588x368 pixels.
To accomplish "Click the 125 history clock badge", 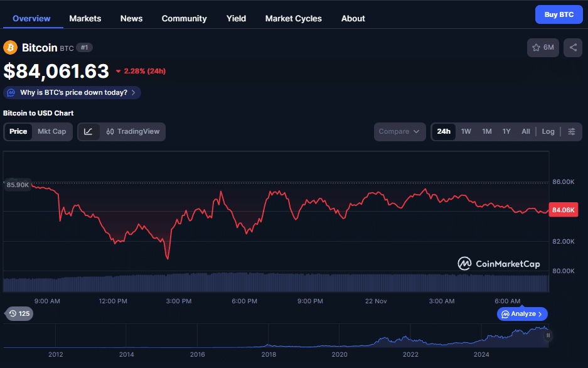I will pyautogui.click(x=18, y=313).
